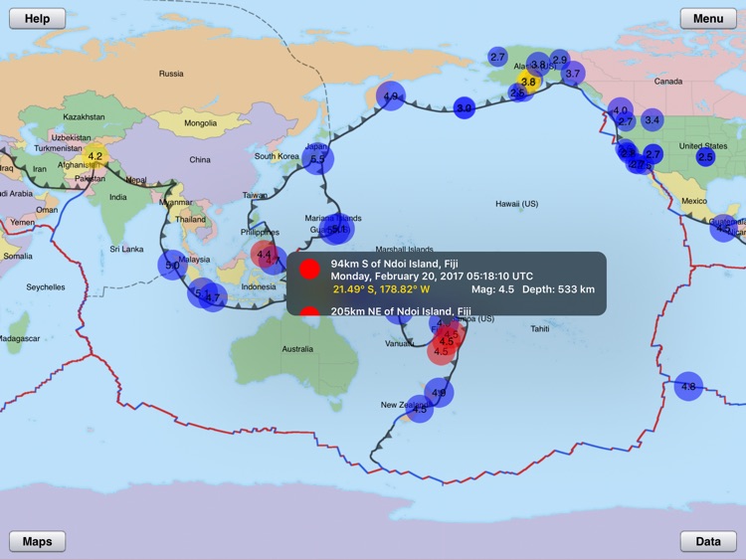Click the red dot beside 94km S entry

pyautogui.click(x=309, y=269)
